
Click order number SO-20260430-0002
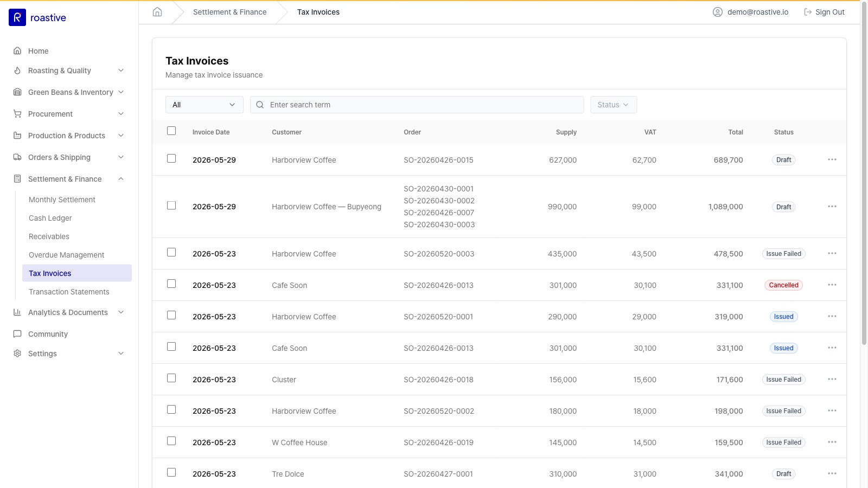pos(439,201)
